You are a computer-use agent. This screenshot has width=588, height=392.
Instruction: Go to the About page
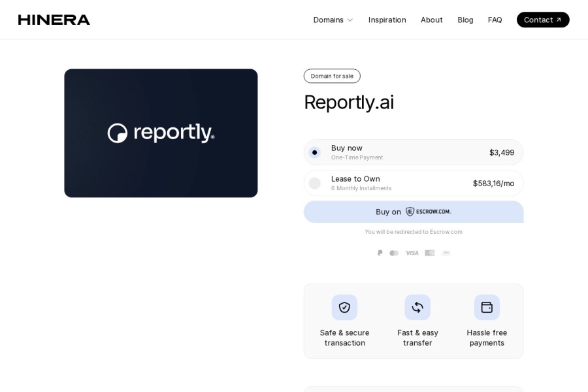[x=432, y=20]
